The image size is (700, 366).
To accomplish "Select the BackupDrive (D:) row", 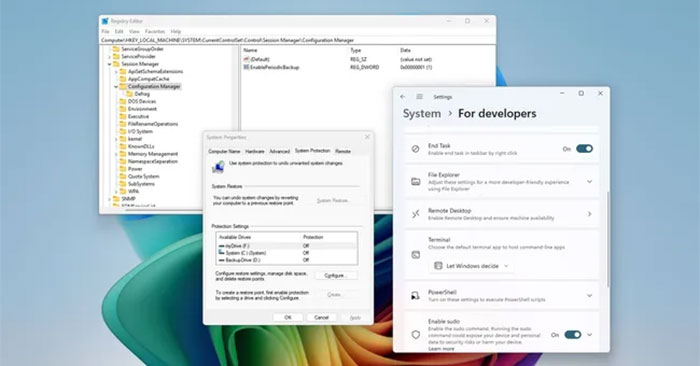I will (x=287, y=260).
